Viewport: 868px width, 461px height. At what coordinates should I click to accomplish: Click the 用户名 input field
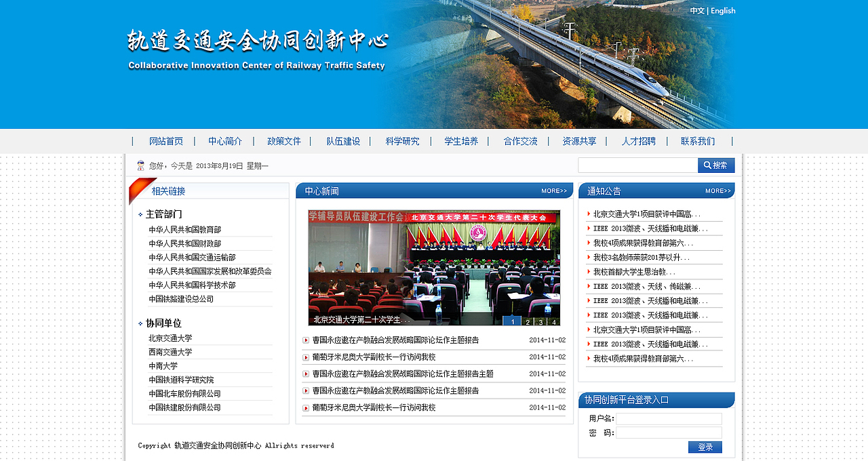(669, 419)
